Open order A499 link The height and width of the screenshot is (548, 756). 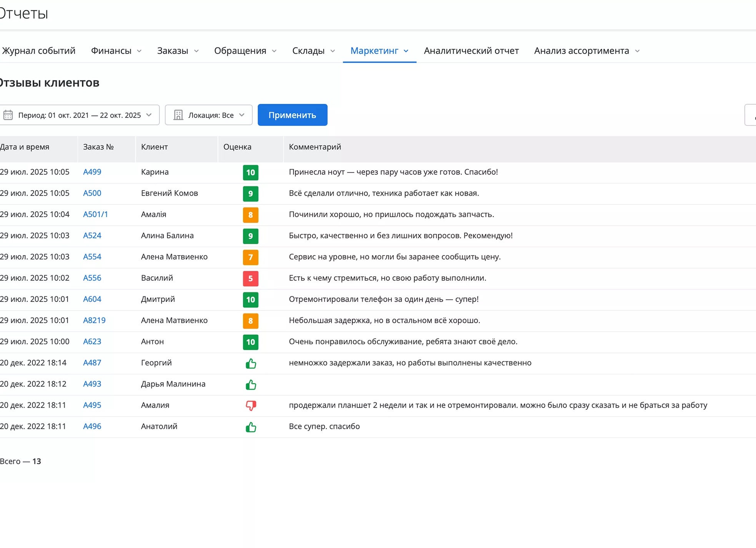92,172
